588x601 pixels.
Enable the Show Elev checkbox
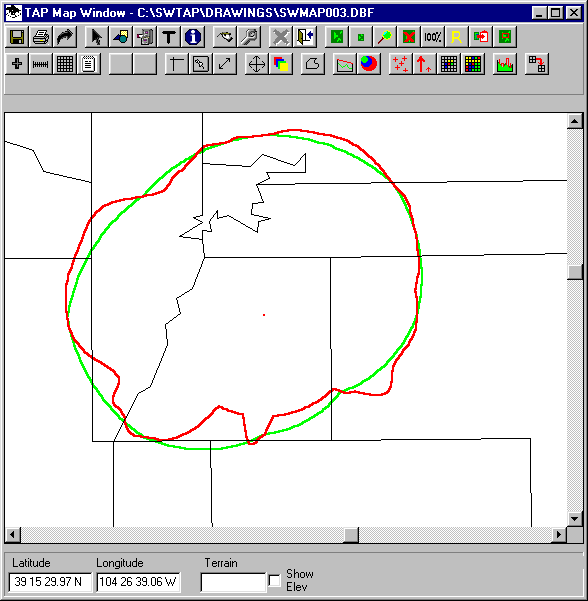pyautogui.click(x=274, y=580)
